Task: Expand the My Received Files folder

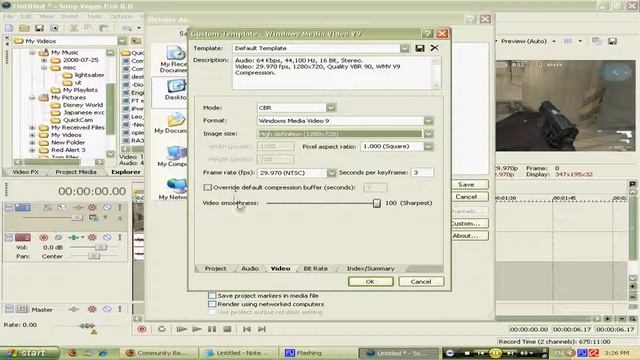Action: point(32,128)
